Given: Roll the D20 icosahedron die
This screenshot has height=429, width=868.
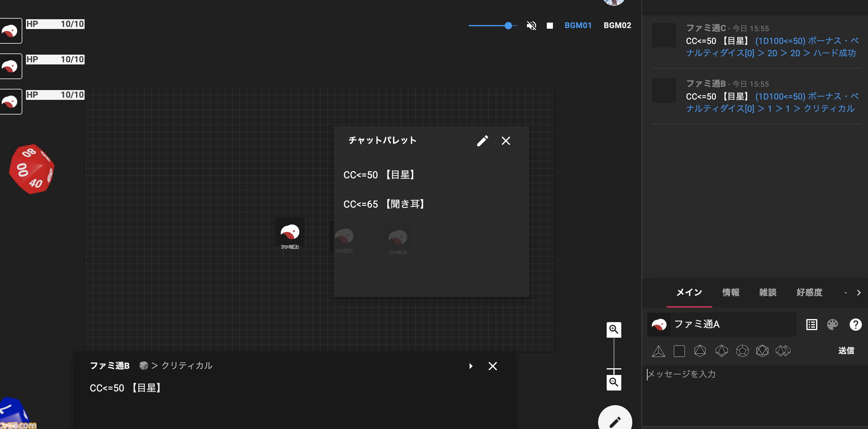Looking at the screenshot, I should point(762,351).
